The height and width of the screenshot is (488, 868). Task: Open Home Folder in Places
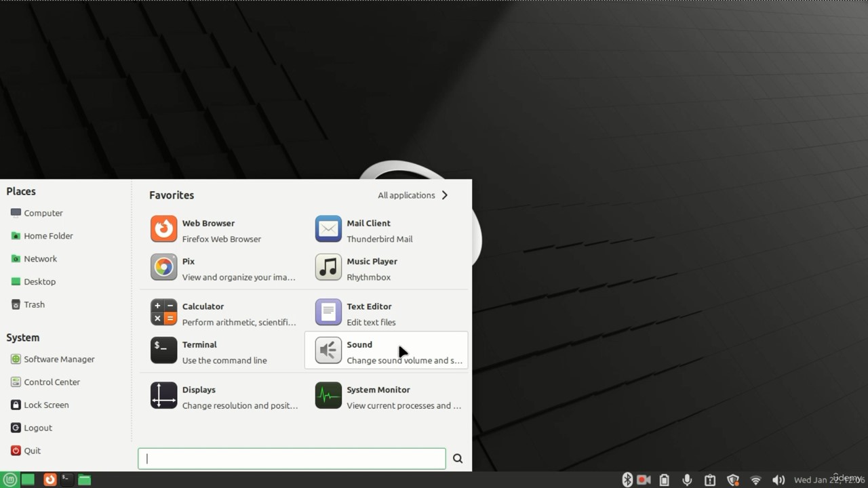click(42, 236)
